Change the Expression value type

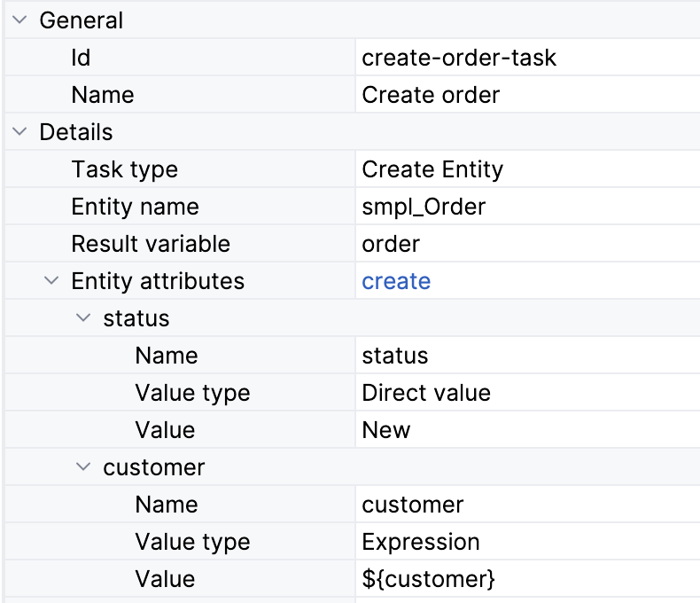[421, 543]
